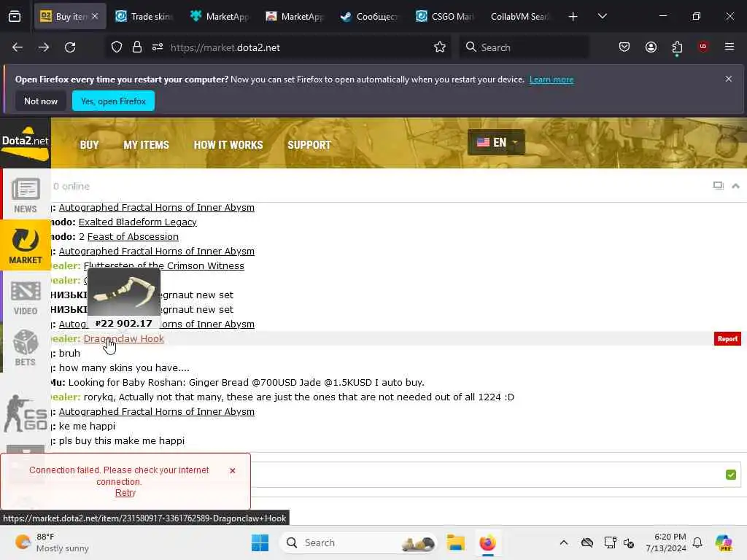Open Feast of Abscession item link

point(133,237)
